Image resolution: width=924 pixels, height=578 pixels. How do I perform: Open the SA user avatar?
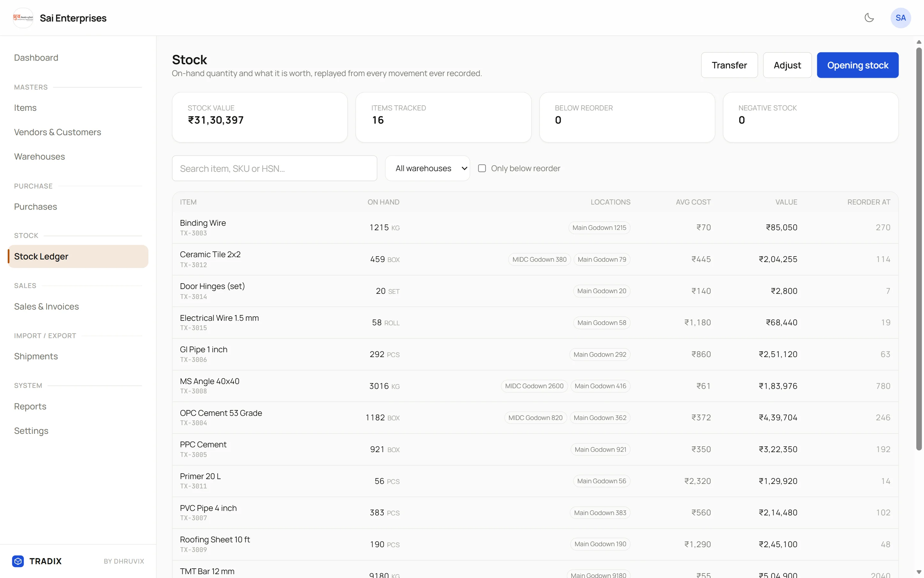[900, 18]
